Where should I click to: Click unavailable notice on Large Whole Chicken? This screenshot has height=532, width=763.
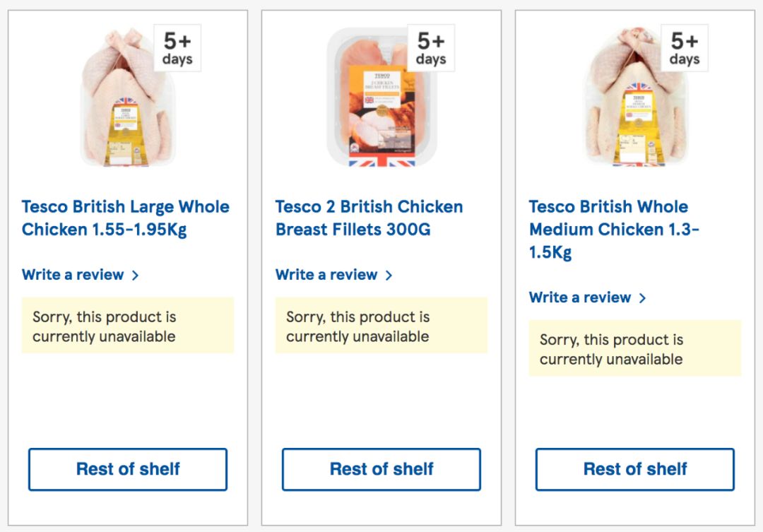point(128,326)
